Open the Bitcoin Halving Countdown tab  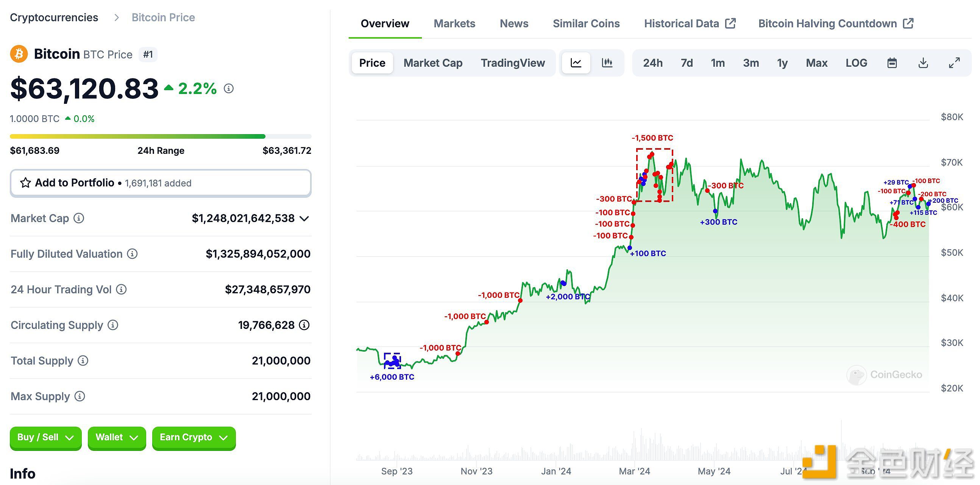coord(836,23)
